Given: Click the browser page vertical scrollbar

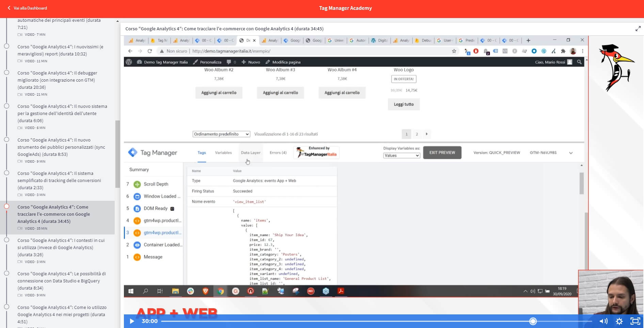Looking at the screenshot, I should pyautogui.click(x=586, y=242).
